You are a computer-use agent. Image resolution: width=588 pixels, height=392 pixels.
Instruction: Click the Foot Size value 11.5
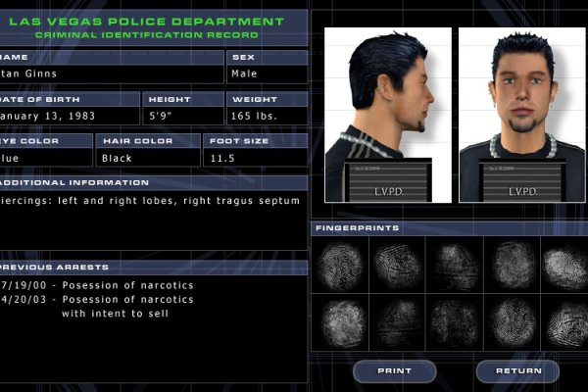[255, 158]
